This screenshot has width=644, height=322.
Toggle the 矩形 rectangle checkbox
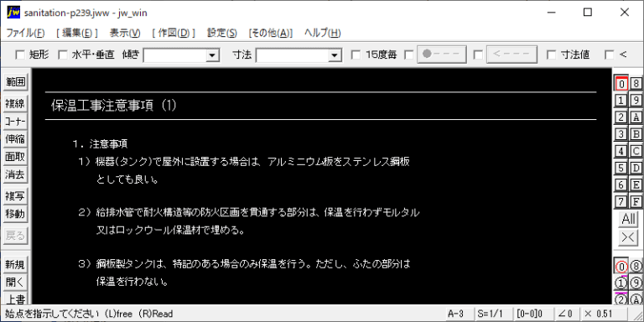click(x=20, y=55)
